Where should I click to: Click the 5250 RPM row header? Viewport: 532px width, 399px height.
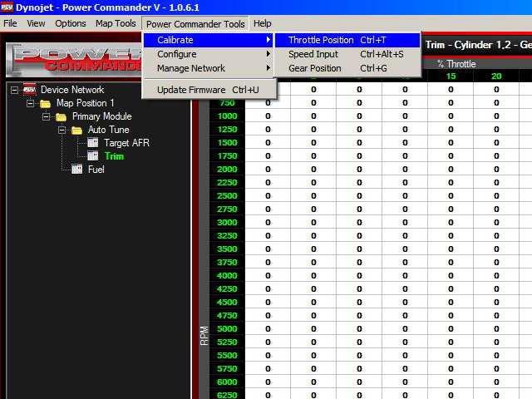[x=227, y=342]
